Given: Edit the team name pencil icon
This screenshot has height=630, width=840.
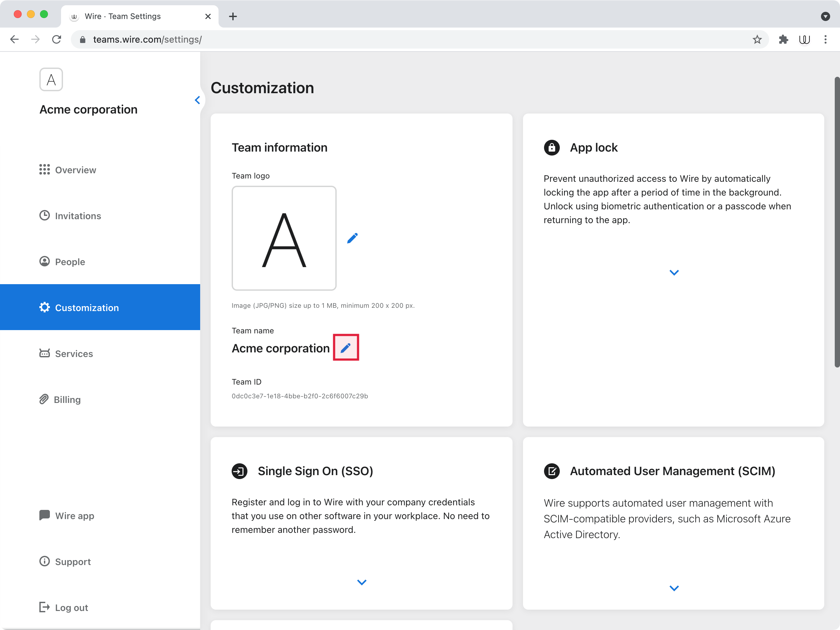Looking at the screenshot, I should pyautogui.click(x=346, y=347).
